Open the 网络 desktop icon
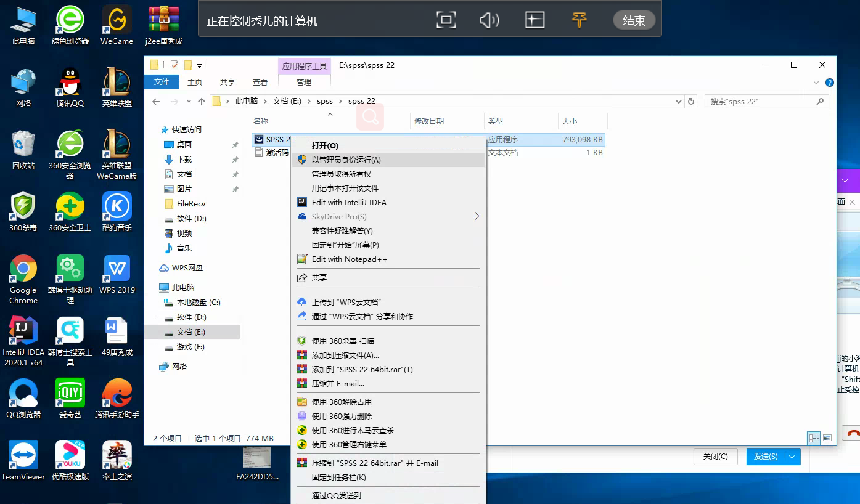This screenshot has height=504, width=860. pyautogui.click(x=23, y=87)
